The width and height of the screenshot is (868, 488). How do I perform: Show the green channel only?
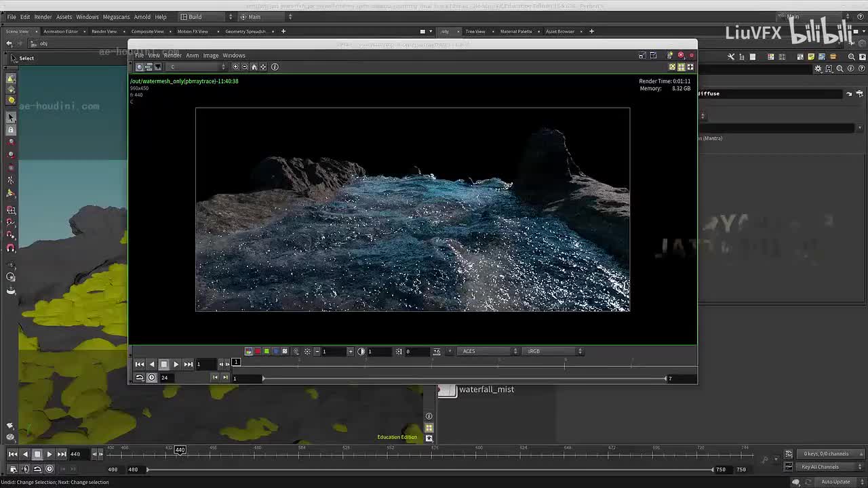[x=267, y=351]
